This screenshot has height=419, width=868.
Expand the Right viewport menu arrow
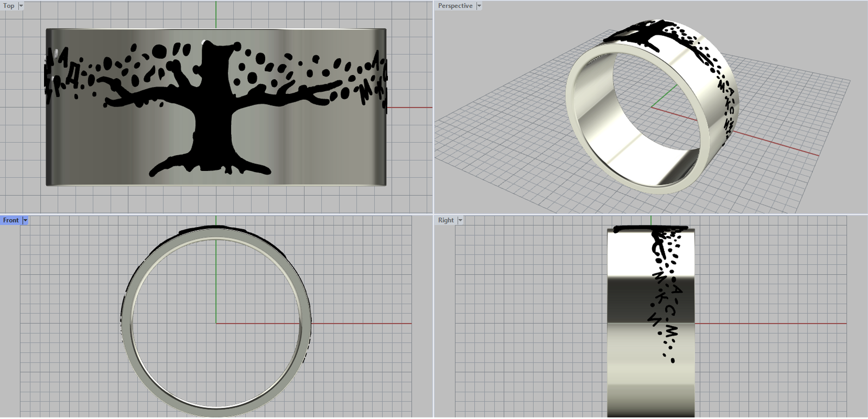(x=461, y=220)
